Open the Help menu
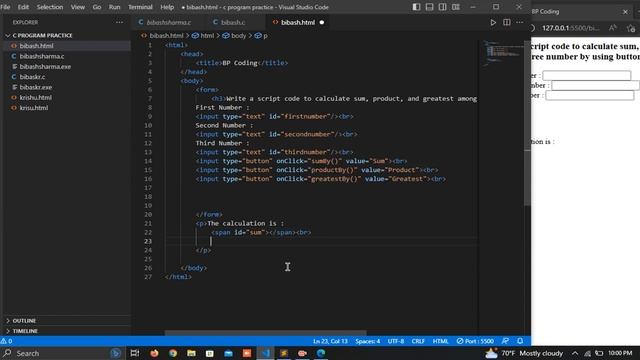The image size is (640, 360). (x=167, y=7)
